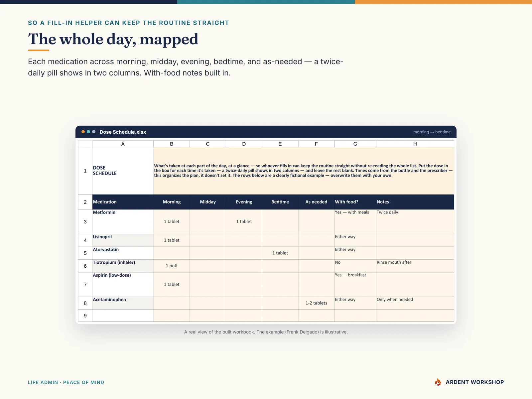The image size is (532, 399).
Task: Select column C header
Action: (208, 144)
